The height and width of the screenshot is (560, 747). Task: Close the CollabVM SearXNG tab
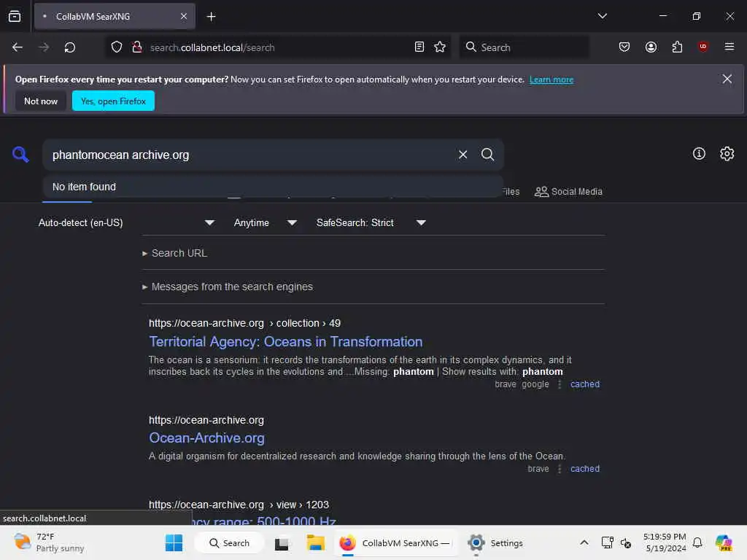[184, 16]
